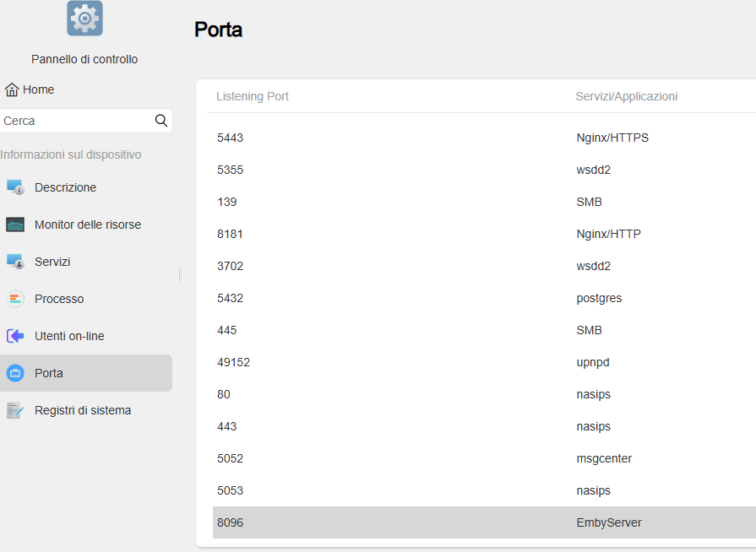Sort by Listening Port column header
This screenshot has height=552, width=756.
pos(253,96)
